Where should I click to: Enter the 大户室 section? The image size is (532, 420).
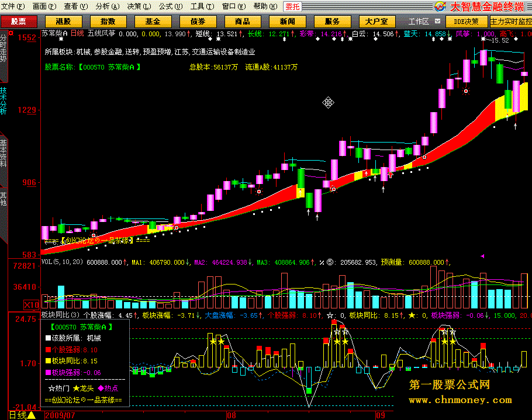pyautogui.click(x=377, y=22)
